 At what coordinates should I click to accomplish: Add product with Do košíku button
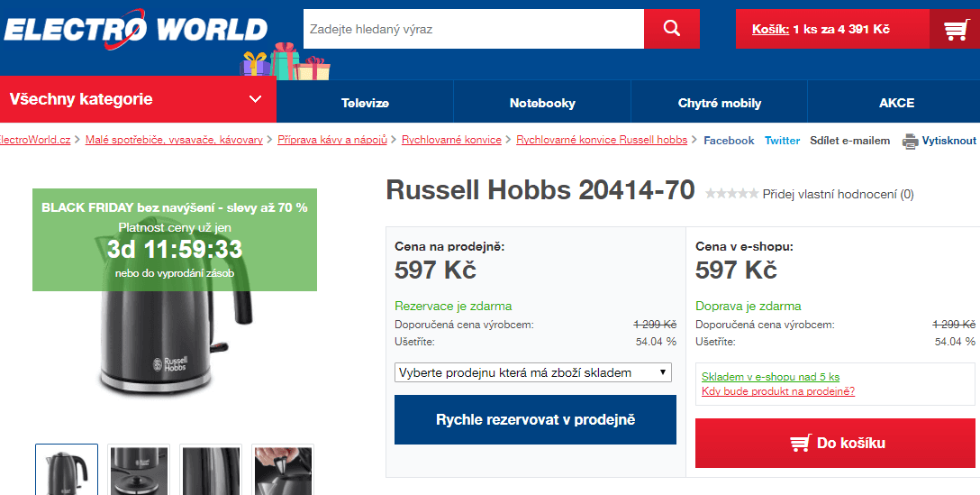pyautogui.click(x=835, y=443)
